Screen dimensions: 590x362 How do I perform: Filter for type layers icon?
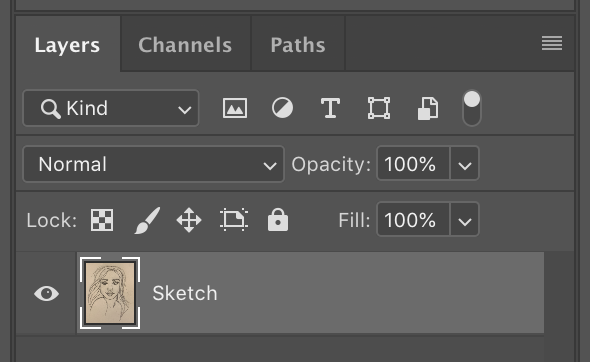pyautogui.click(x=330, y=108)
